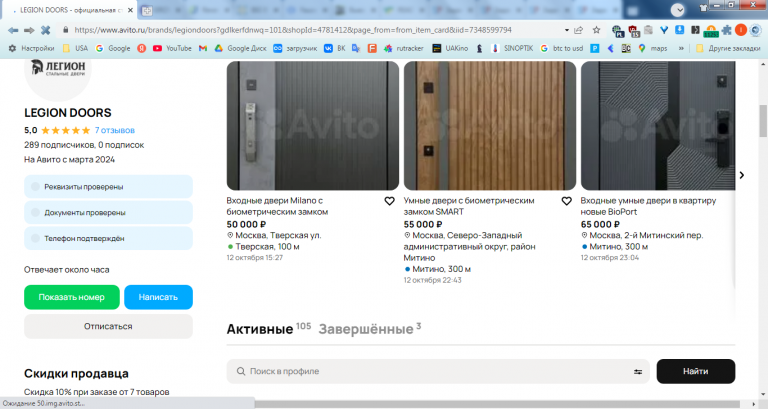Open the Google Translate bookmark icon
The image size is (768, 409).
(356, 48)
